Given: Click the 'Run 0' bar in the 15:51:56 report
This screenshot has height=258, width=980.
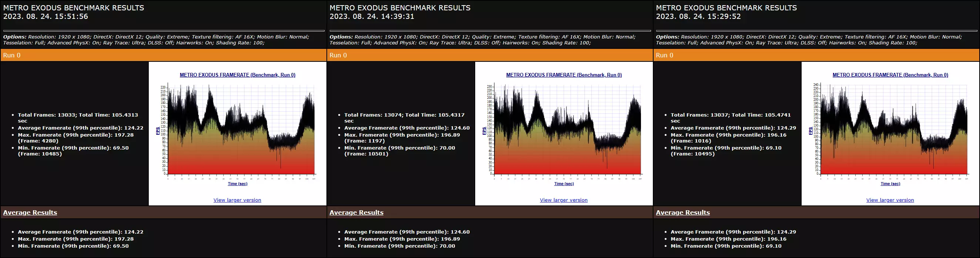Looking at the screenshot, I should [x=164, y=55].
